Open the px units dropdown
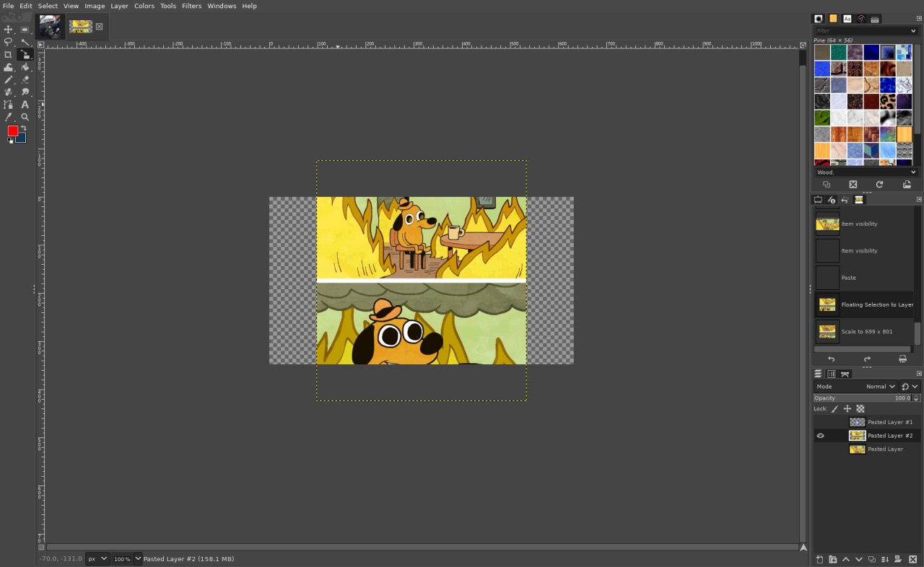 [x=97, y=559]
